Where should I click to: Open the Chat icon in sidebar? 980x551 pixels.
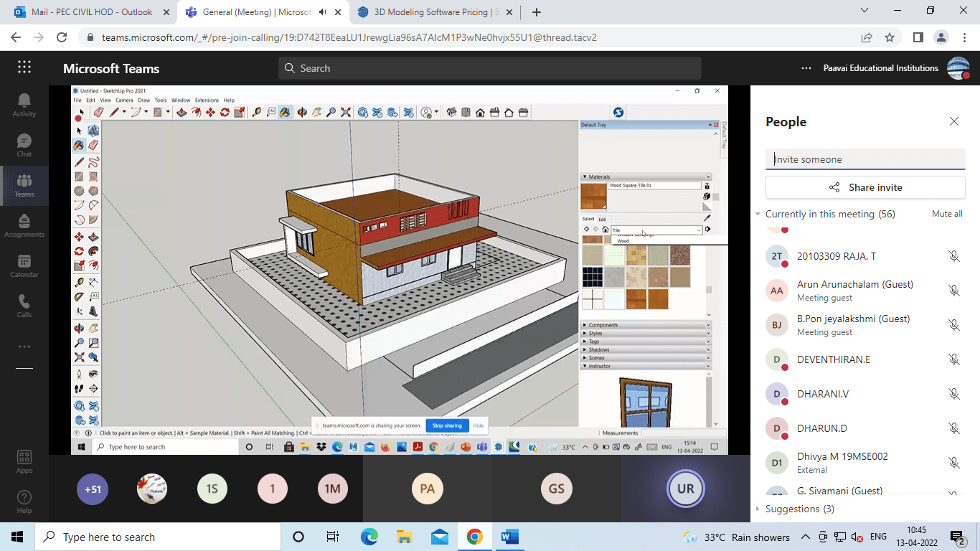[x=24, y=145]
